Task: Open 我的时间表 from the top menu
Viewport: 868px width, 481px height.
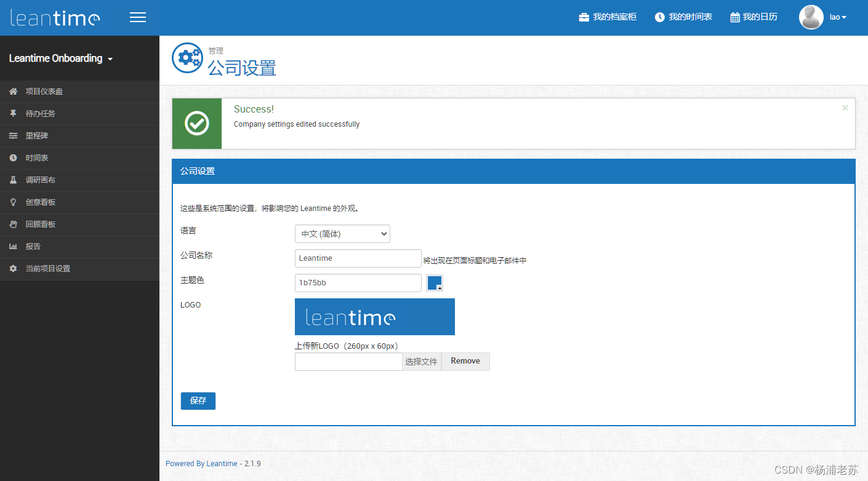Action: [683, 17]
